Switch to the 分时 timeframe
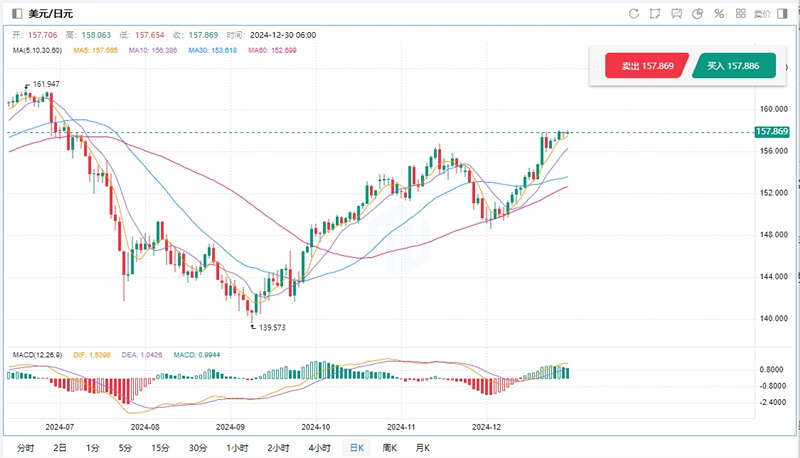Screen dimensions: 800x458 click(x=26, y=447)
